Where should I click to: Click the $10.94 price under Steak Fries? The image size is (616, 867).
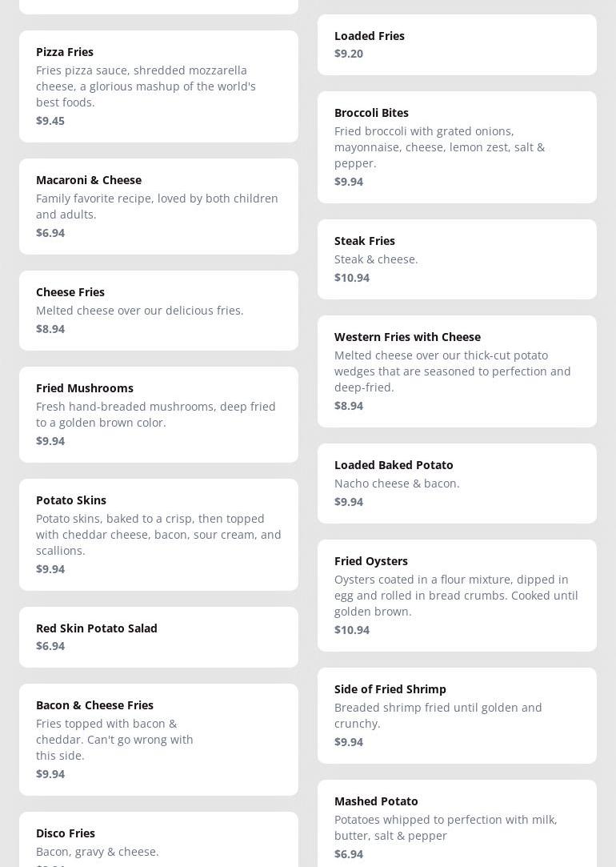coord(352,278)
